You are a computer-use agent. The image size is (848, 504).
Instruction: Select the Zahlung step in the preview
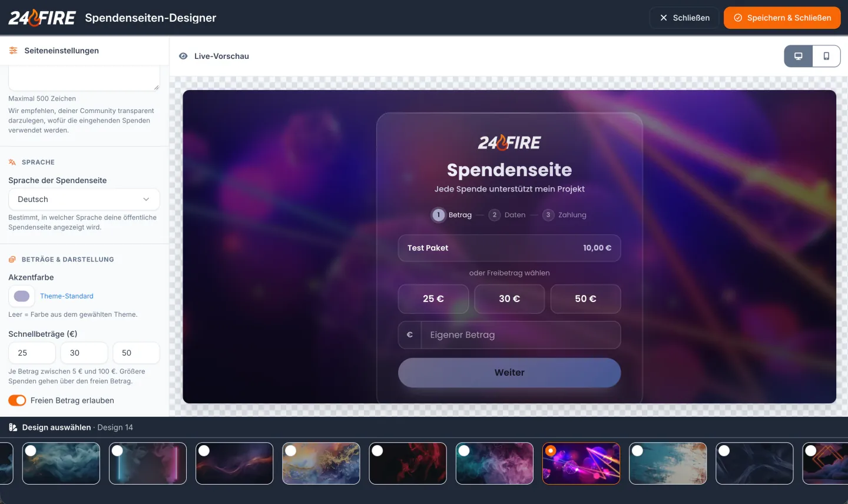(x=564, y=215)
